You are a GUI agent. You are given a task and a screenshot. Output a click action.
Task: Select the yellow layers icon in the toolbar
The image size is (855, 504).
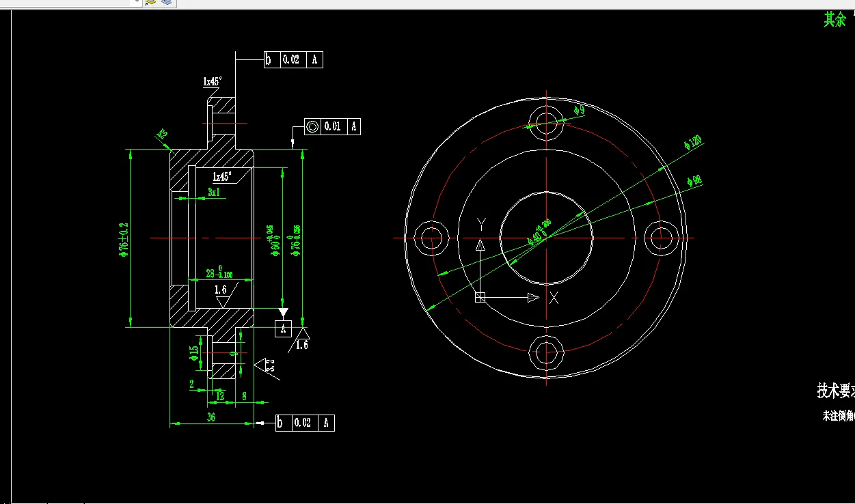152,3
